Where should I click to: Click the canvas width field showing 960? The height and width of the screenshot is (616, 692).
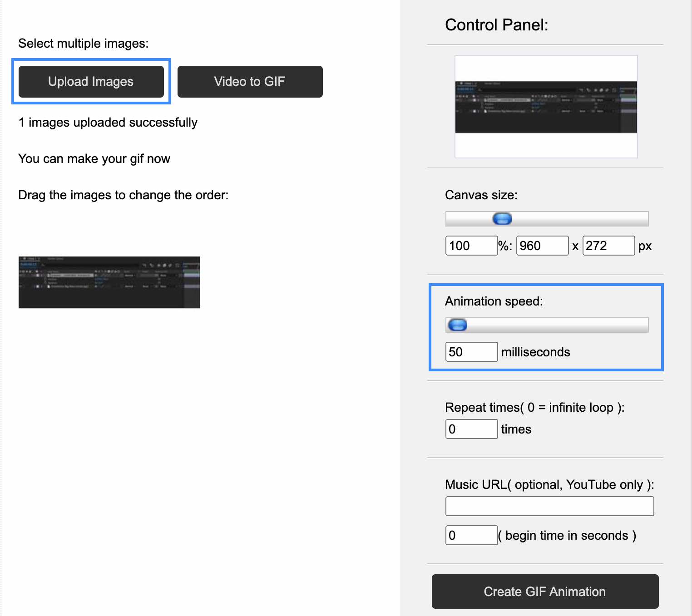(x=542, y=246)
